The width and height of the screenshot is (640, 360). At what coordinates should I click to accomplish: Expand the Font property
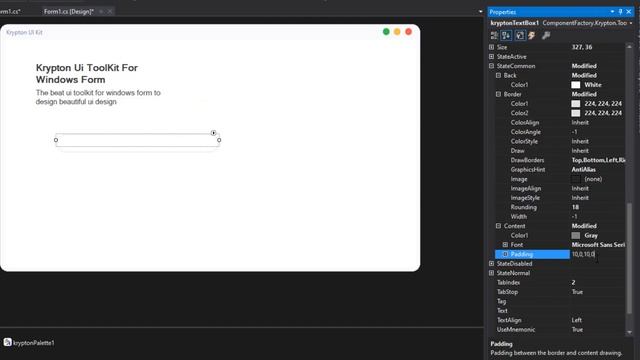click(505, 245)
